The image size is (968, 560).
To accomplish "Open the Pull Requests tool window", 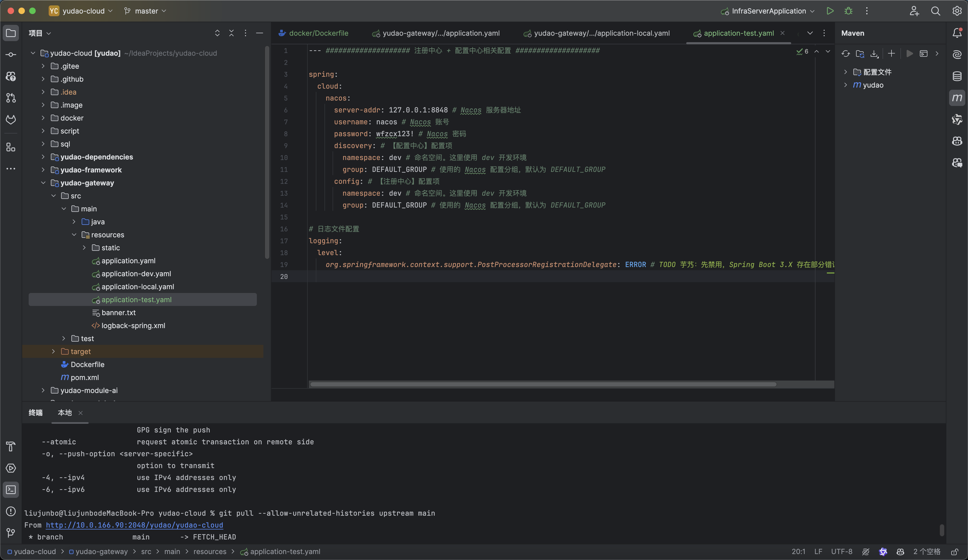I will 11,98.
